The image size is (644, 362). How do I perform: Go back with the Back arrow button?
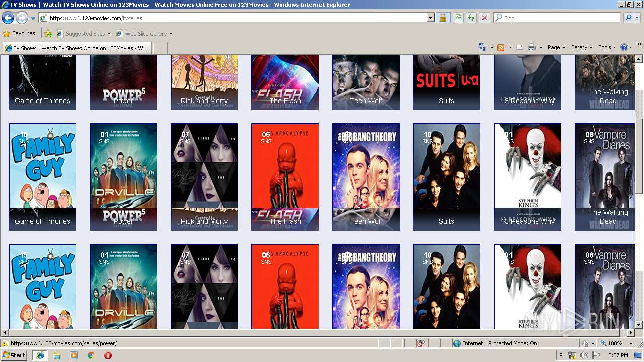click(x=8, y=18)
